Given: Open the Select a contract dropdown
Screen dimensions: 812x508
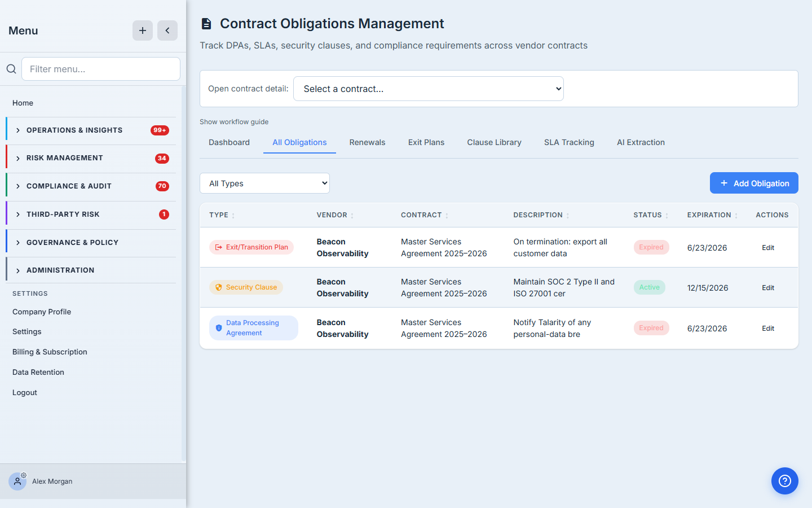Looking at the screenshot, I should pos(429,89).
